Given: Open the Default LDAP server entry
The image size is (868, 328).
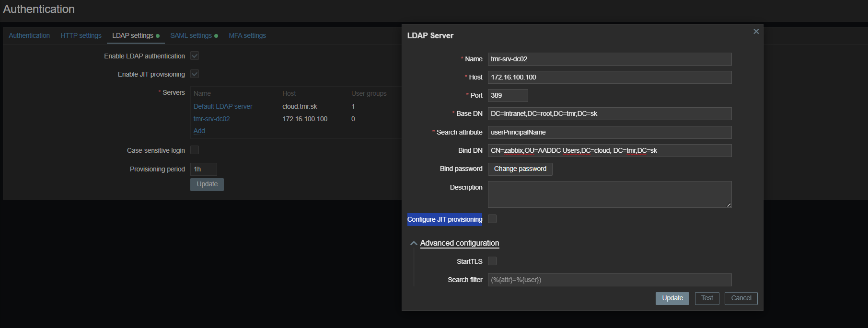Looking at the screenshot, I should [x=223, y=106].
